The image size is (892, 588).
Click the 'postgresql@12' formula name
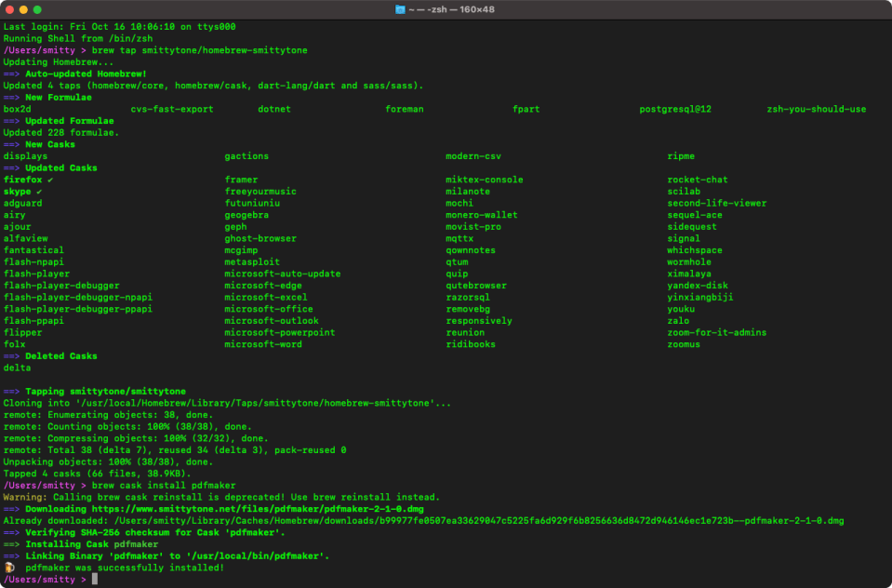674,109
